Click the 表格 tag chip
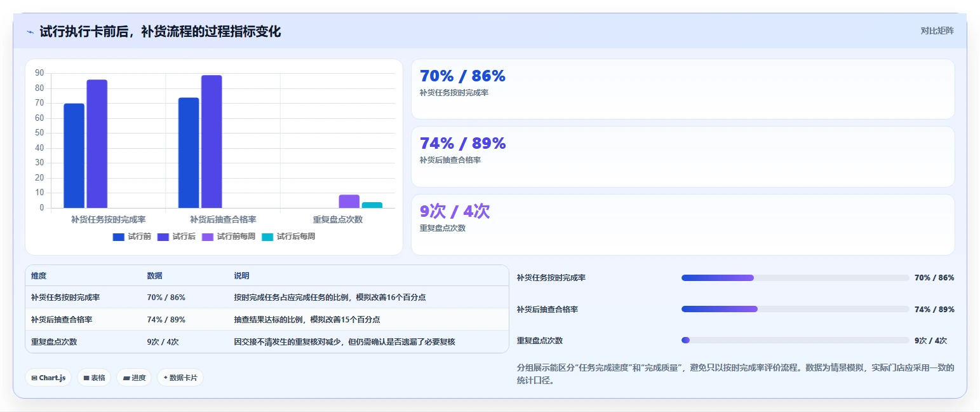 pyautogui.click(x=94, y=378)
